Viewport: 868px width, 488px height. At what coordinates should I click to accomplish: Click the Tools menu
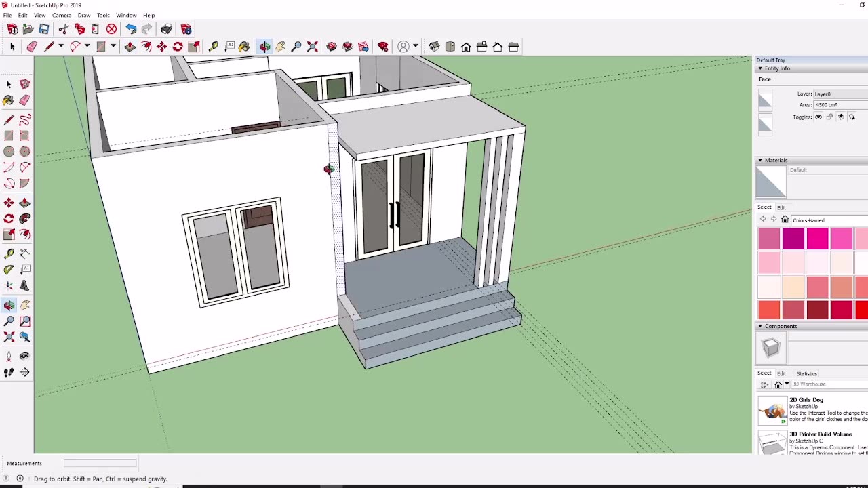(x=103, y=15)
